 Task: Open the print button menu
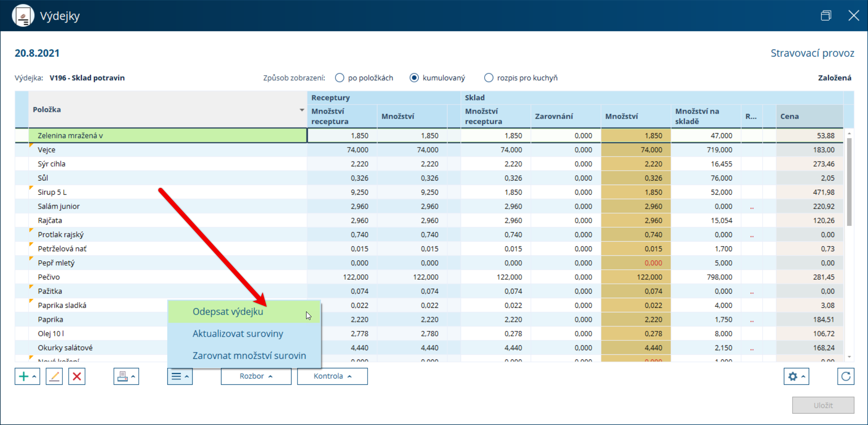coord(126,376)
